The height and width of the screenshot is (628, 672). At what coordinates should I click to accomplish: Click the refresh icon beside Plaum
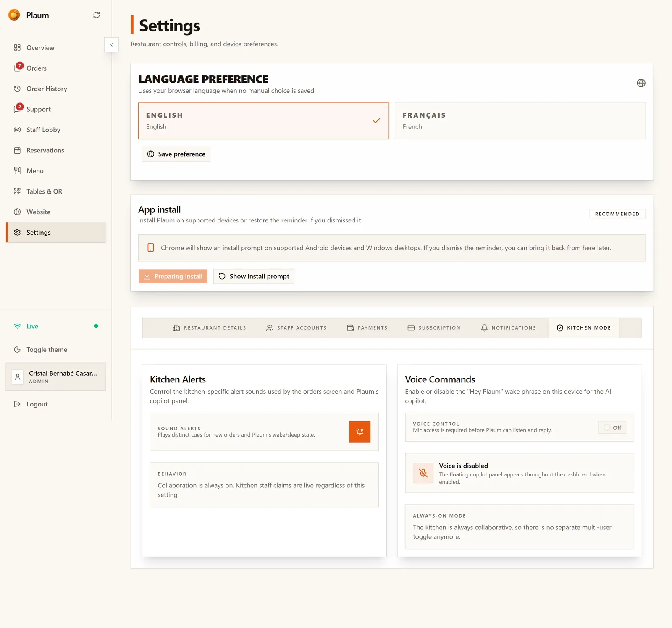click(x=97, y=15)
